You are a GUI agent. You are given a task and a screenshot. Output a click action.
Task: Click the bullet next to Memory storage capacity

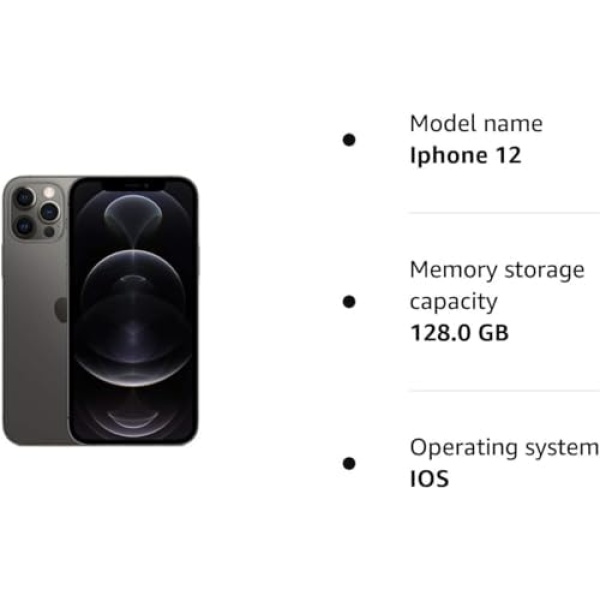[349, 302]
